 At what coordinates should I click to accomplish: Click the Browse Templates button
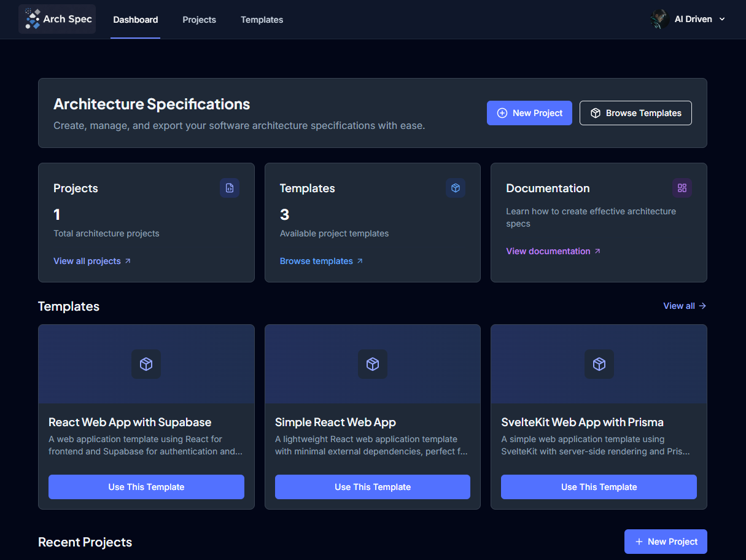[x=635, y=113]
